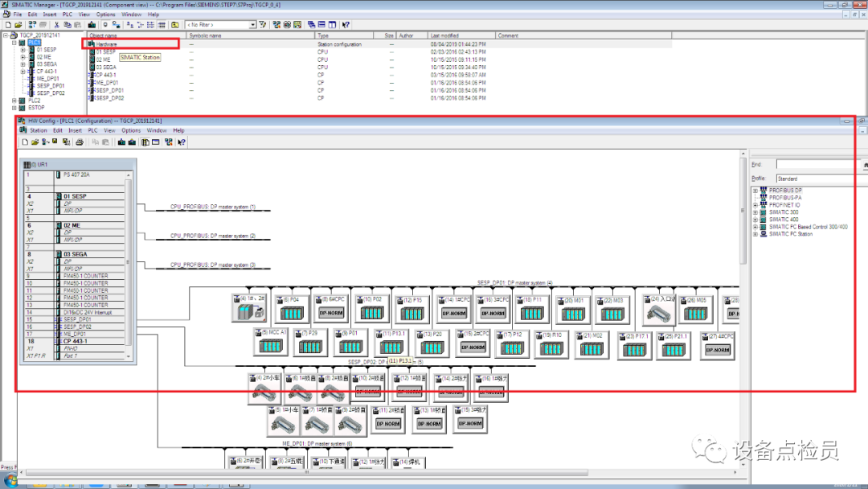Click Object name column header
The width and height of the screenshot is (868, 489).
coord(137,35)
